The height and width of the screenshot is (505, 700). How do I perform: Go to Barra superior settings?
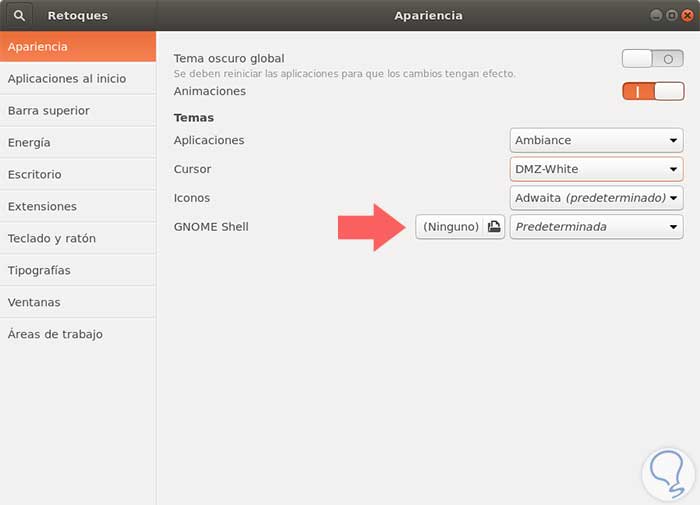pos(78,110)
